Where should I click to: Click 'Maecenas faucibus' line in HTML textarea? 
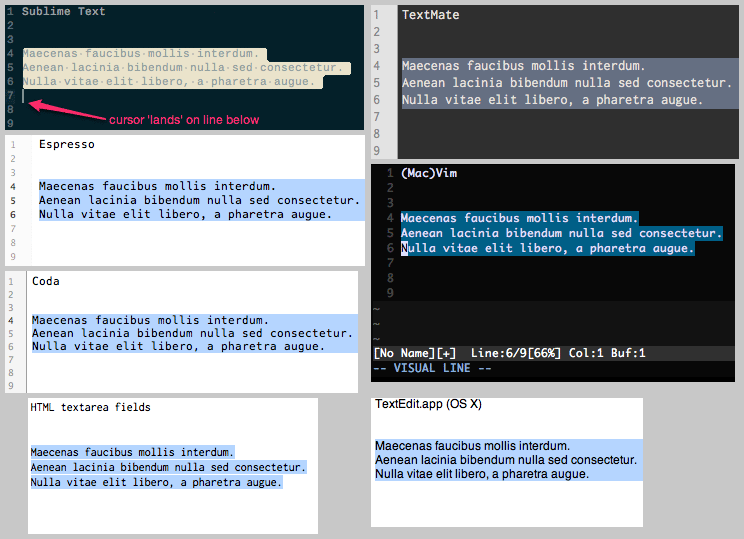pos(132,453)
